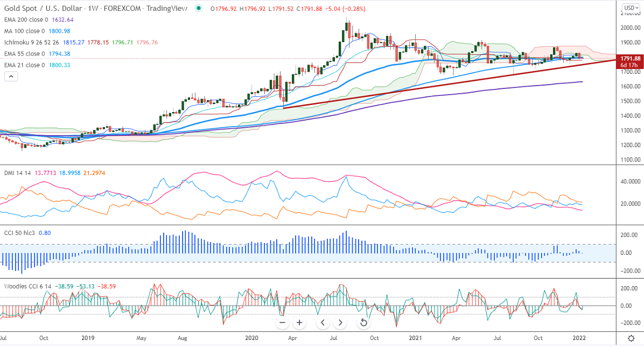
Task: Click the EMA 21 value 1800.33
Action: (x=59, y=65)
